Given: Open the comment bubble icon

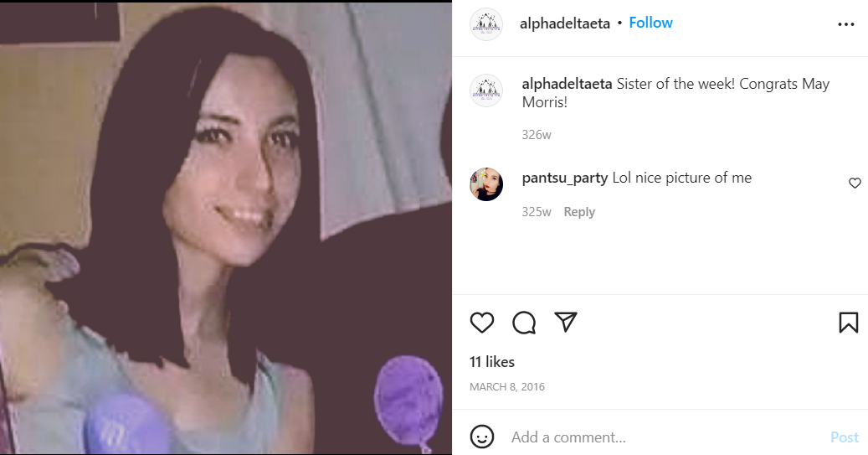Looking at the screenshot, I should 524,323.
